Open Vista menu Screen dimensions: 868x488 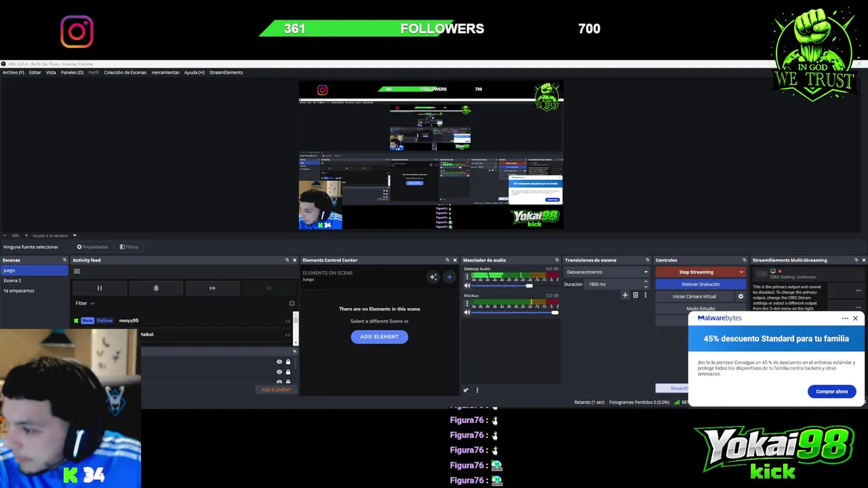[x=51, y=73]
